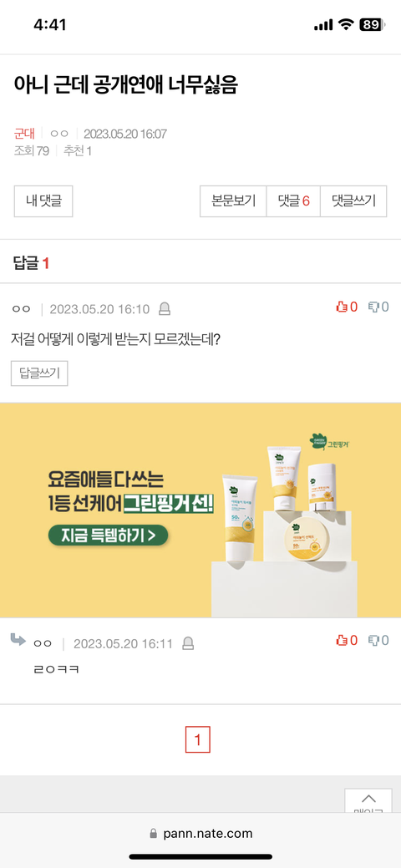Open 댓글쓰기 to write a comment
The image size is (401, 868).
pyautogui.click(x=353, y=201)
